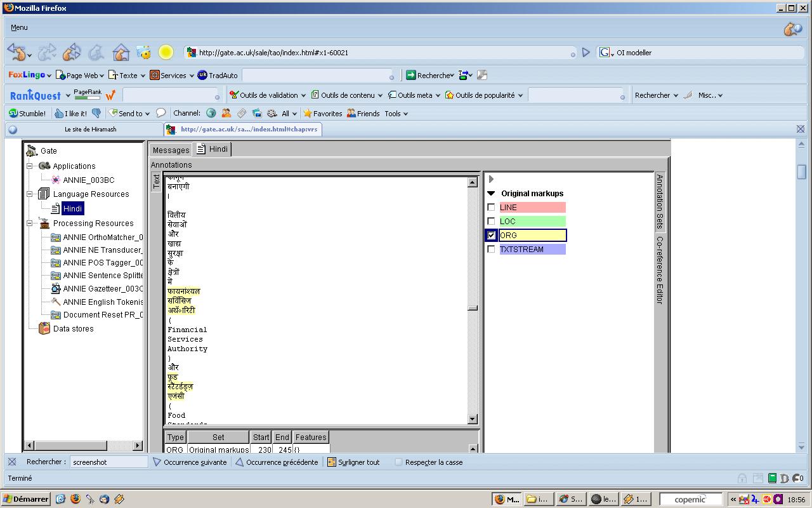Click the Annotation Sets vertical tab
The height and width of the screenshot is (508, 812).
coord(660,201)
